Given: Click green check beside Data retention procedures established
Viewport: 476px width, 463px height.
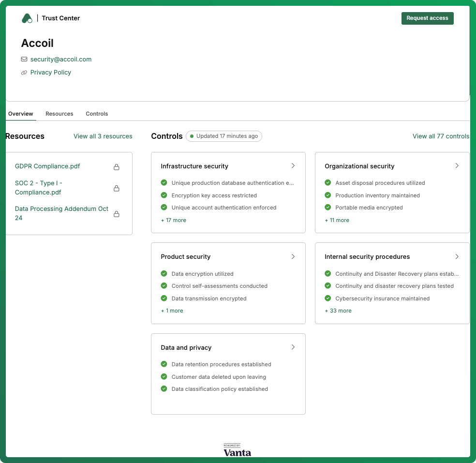Looking at the screenshot, I should (164, 364).
